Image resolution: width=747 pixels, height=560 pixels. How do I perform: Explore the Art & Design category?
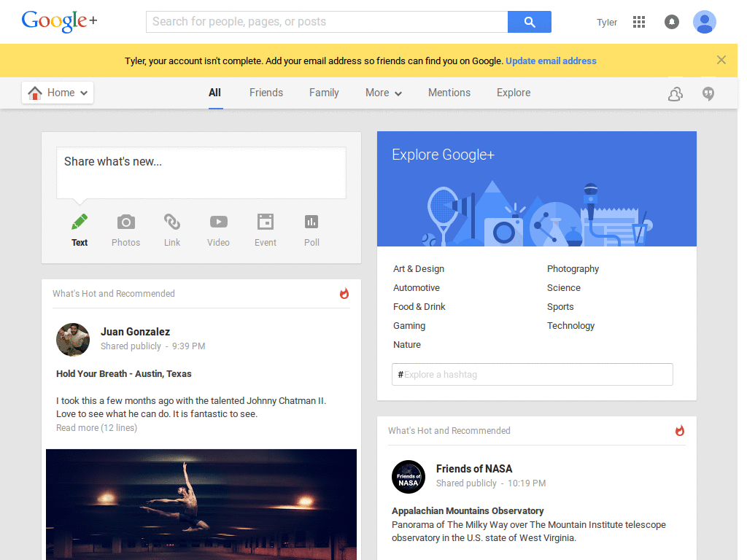(x=419, y=269)
